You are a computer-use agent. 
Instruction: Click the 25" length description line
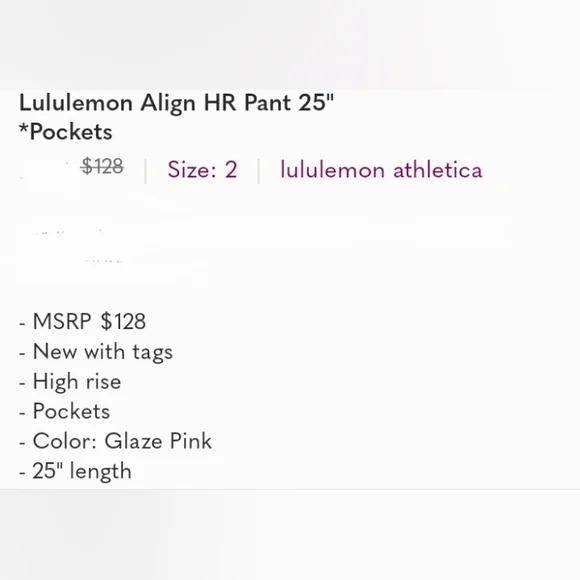(75, 471)
